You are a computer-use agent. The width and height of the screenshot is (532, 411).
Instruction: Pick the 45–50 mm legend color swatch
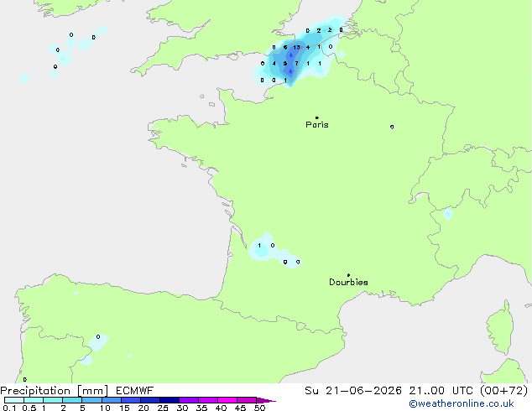(x=247, y=400)
